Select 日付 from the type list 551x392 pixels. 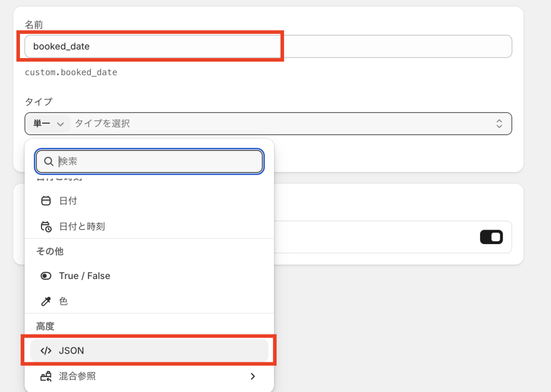68,201
